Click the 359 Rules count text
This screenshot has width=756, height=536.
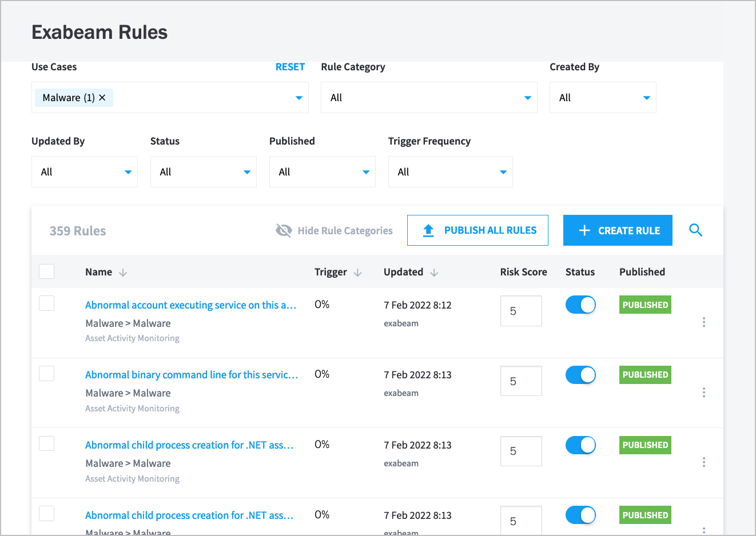(x=78, y=231)
